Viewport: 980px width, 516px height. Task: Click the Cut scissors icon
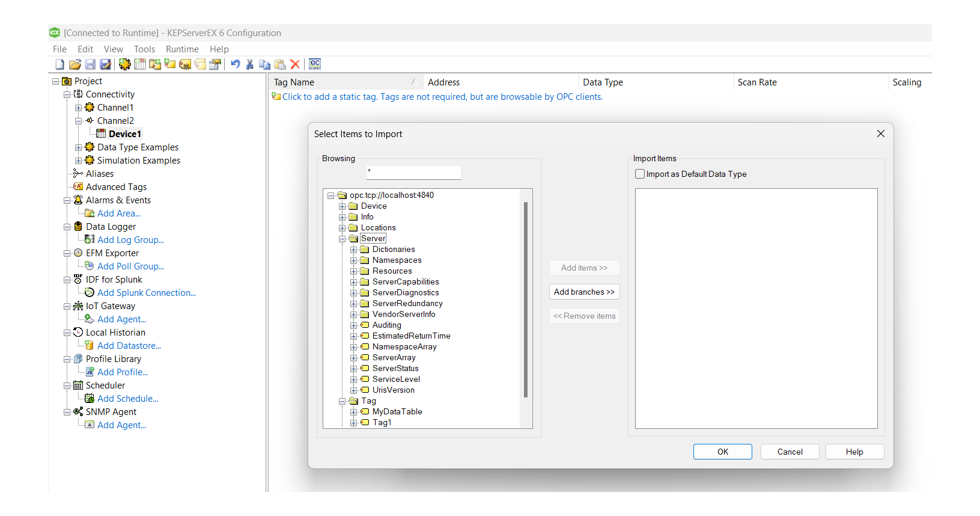click(x=250, y=64)
